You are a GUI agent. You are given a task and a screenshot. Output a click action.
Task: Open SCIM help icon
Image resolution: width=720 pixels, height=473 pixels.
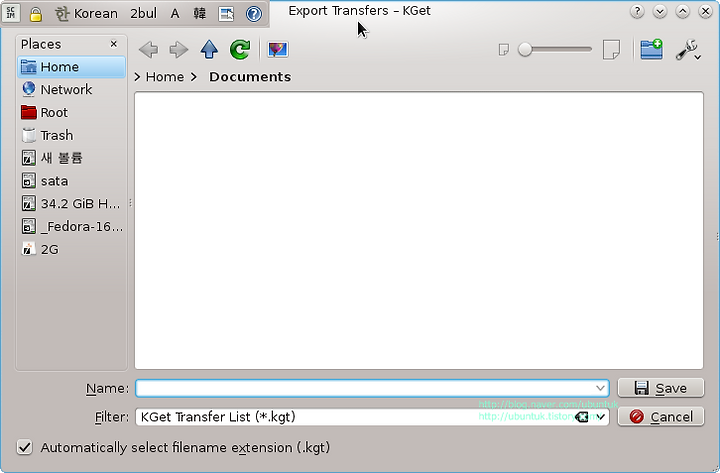click(x=253, y=14)
